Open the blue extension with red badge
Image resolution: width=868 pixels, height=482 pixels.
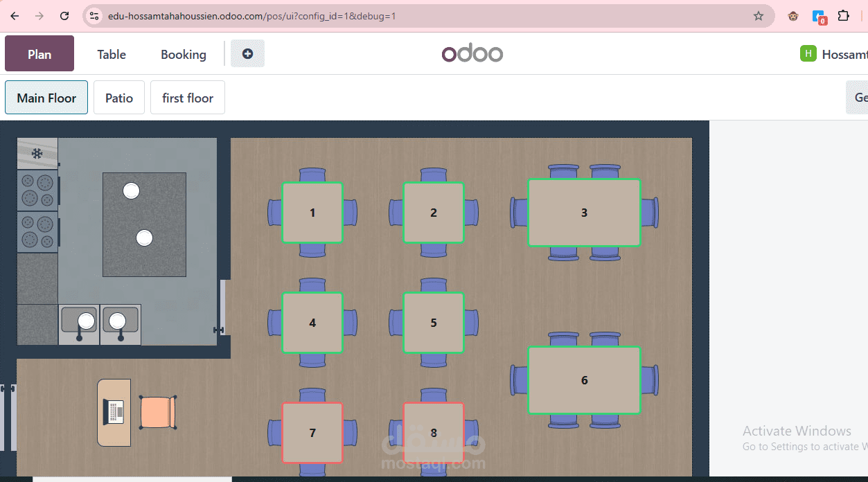click(x=819, y=16)
